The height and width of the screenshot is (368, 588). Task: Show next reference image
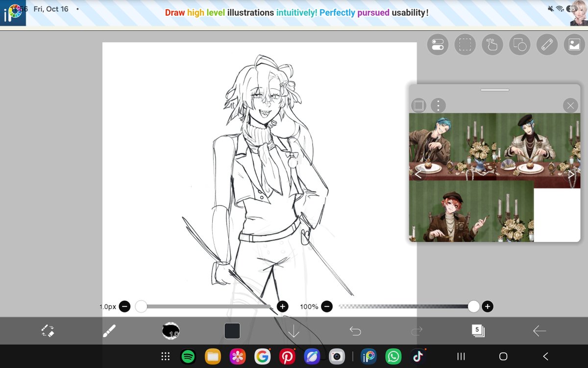click(x=571, y=174)
